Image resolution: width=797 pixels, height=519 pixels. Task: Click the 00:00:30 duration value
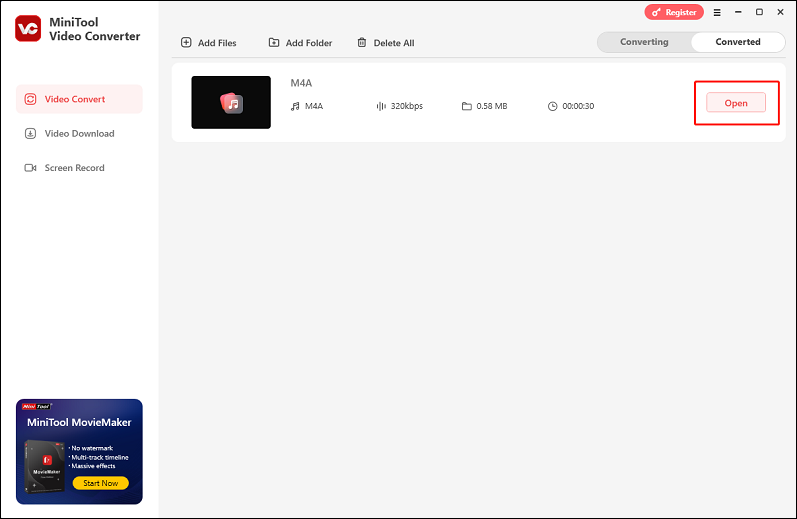tap(578, 106)
